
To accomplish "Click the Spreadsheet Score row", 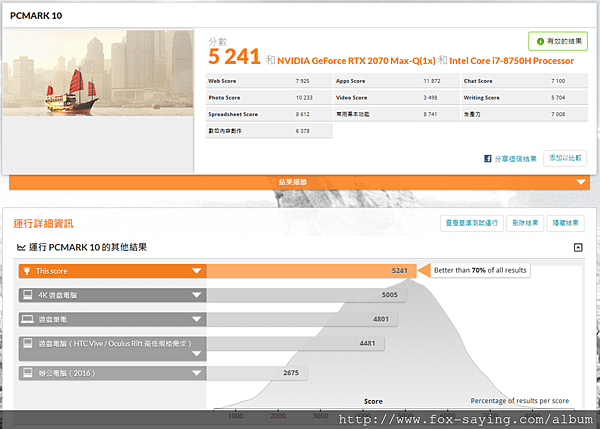I will coord(269,114).
